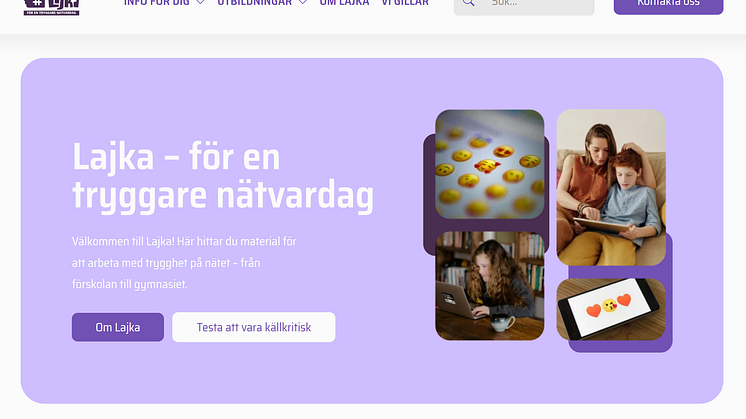Click the dark purple block behind emoji photo

point(429,195)
